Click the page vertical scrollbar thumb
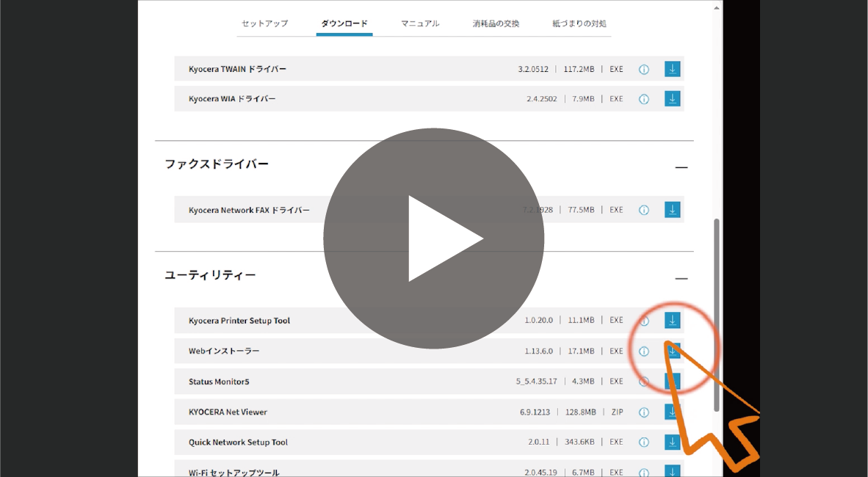The image size is (868, 477). pos(716,315)
